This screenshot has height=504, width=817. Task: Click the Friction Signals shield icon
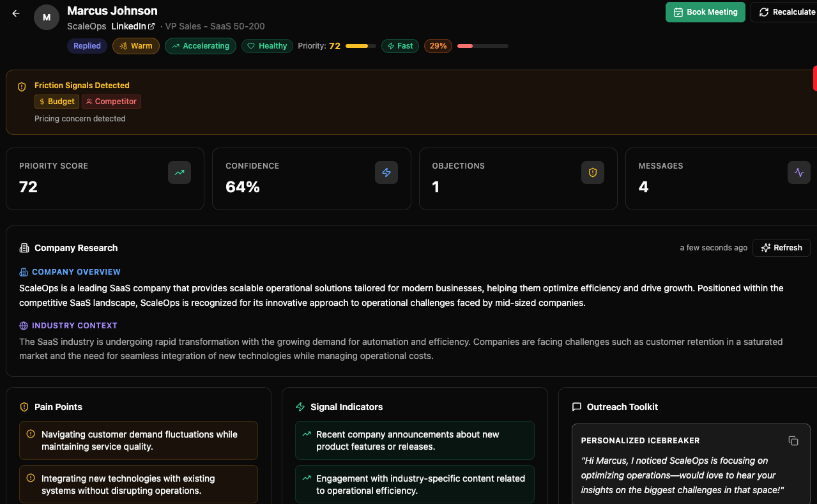[x=22, y=86]
